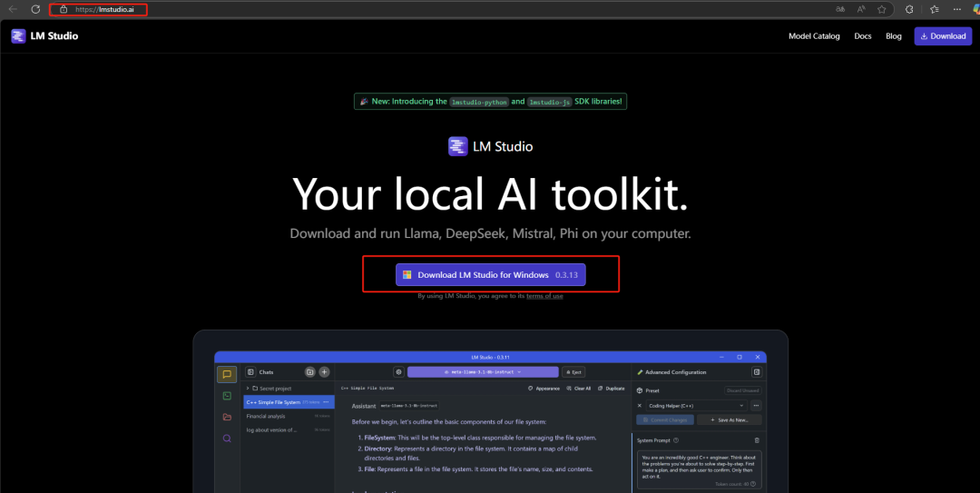The height and width of the screenshot is (493, 980).
Task: Open the favorites list icon
Action: [934, 9]
